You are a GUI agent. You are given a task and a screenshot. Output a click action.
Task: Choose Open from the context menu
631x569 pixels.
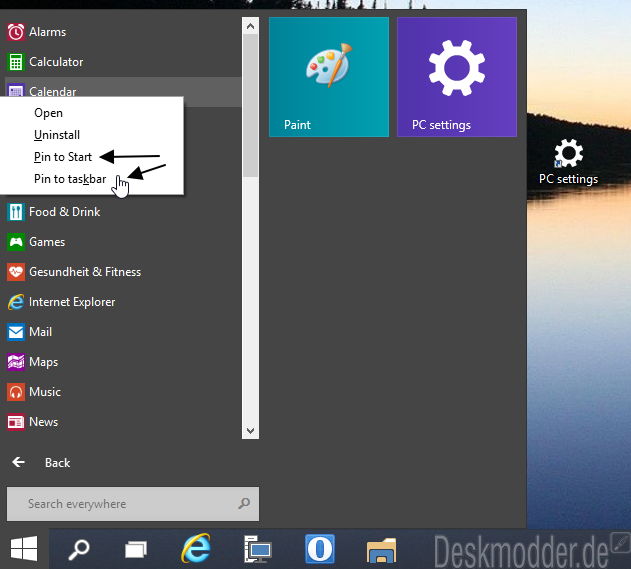click(48, 113)
